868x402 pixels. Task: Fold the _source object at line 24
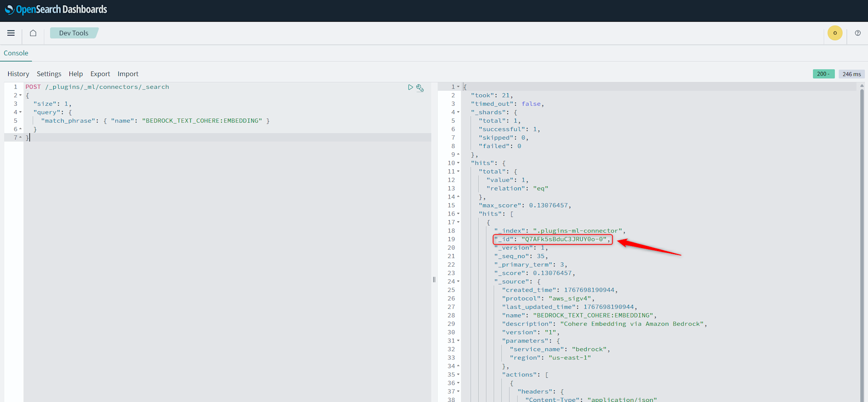[458, 281]
